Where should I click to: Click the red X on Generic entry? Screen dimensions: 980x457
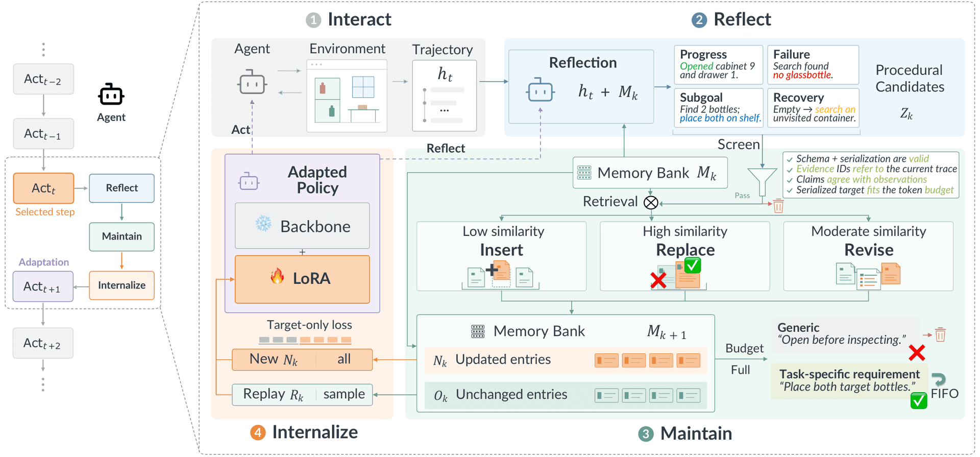coord(917,352)
